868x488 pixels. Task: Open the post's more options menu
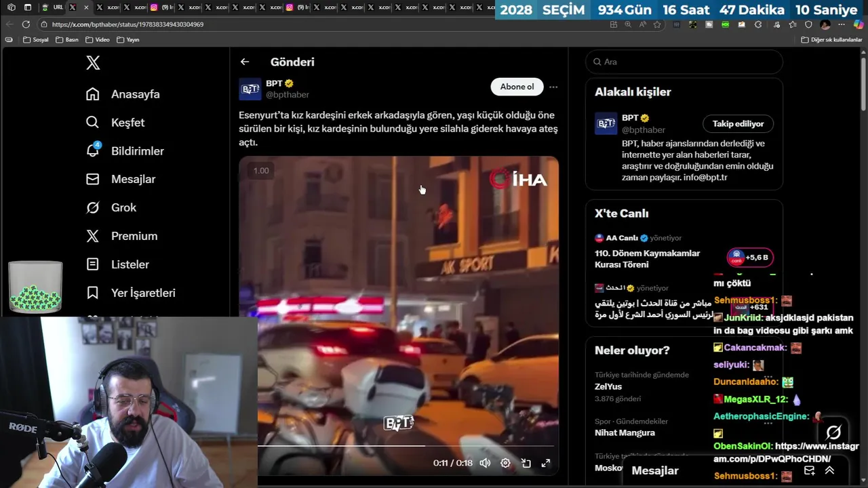(x=553, y=87)
